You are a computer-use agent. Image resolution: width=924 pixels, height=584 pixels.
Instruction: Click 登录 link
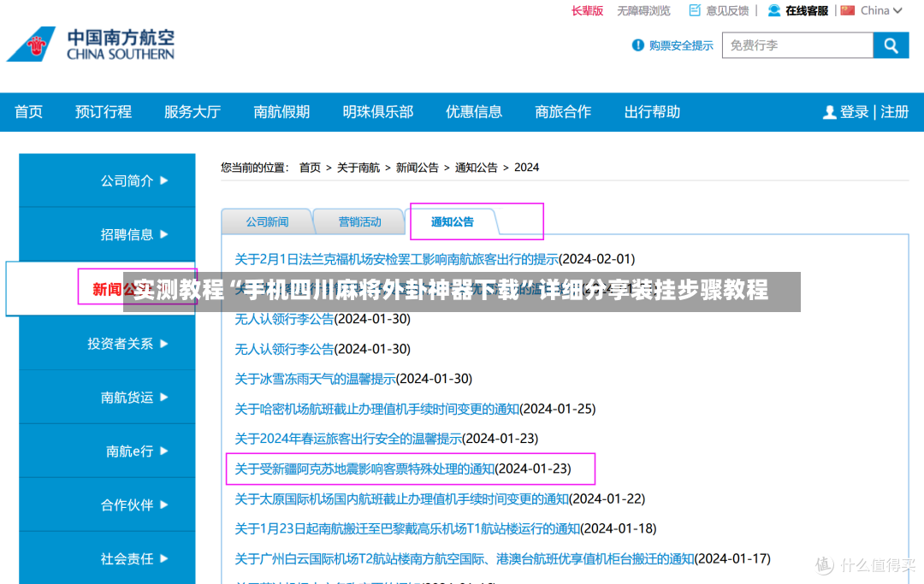point(854,112)
